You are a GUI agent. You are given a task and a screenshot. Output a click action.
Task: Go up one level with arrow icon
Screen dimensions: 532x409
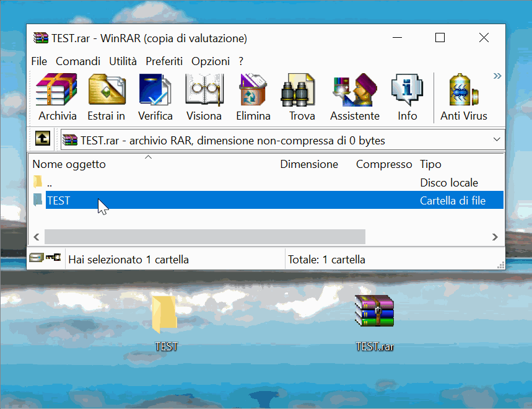43,138
